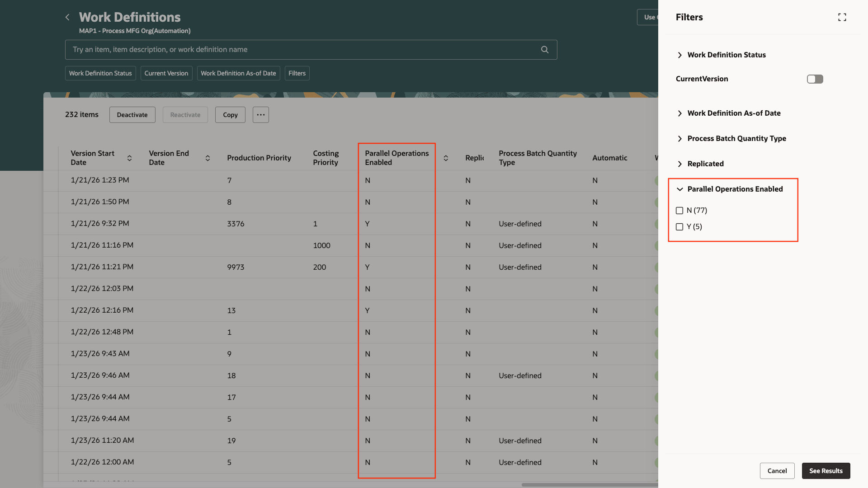Click the Filters chip
868x488 pixels.
click(x=297, y=73)
